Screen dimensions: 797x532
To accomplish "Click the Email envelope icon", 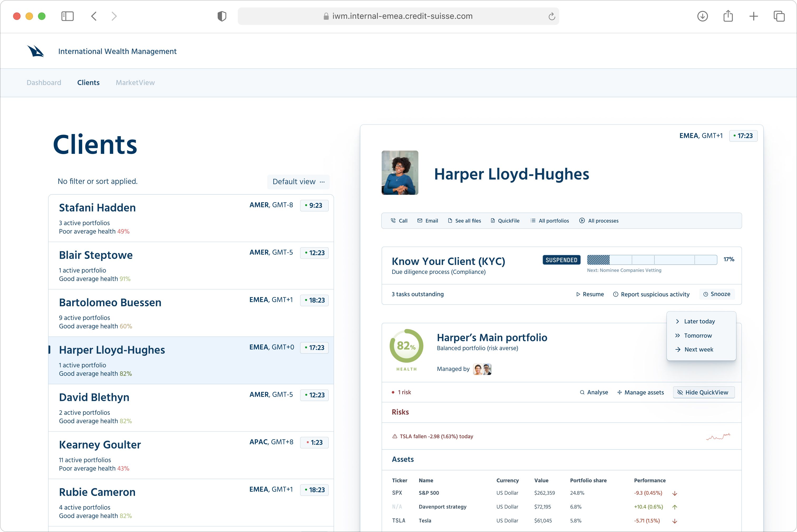I will tap(420, 220).
